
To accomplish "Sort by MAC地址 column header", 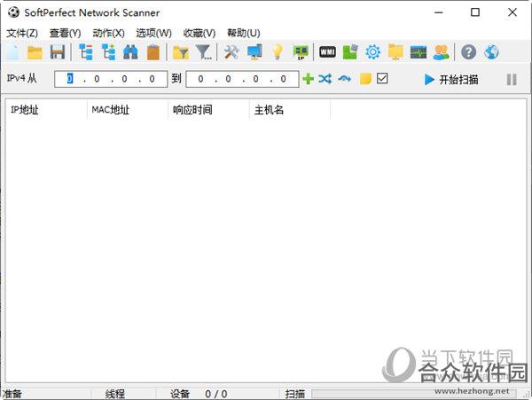I will pyautogui.click(x=127, y=110).
